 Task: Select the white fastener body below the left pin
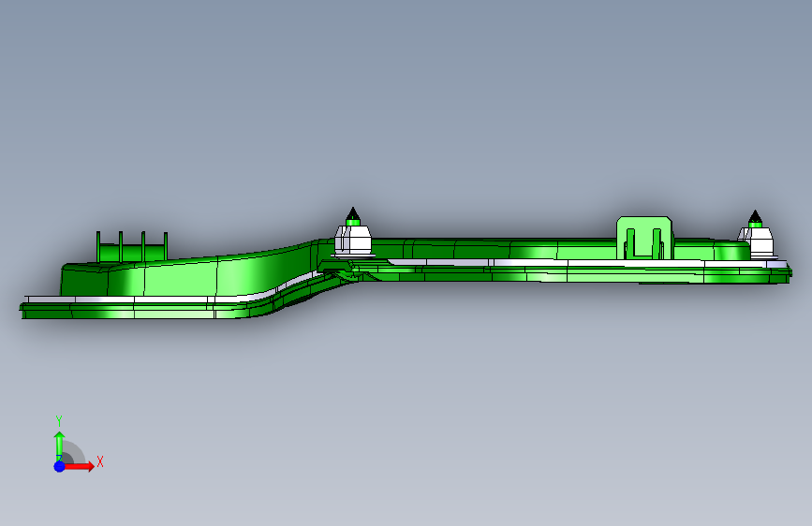click(353, 241)
